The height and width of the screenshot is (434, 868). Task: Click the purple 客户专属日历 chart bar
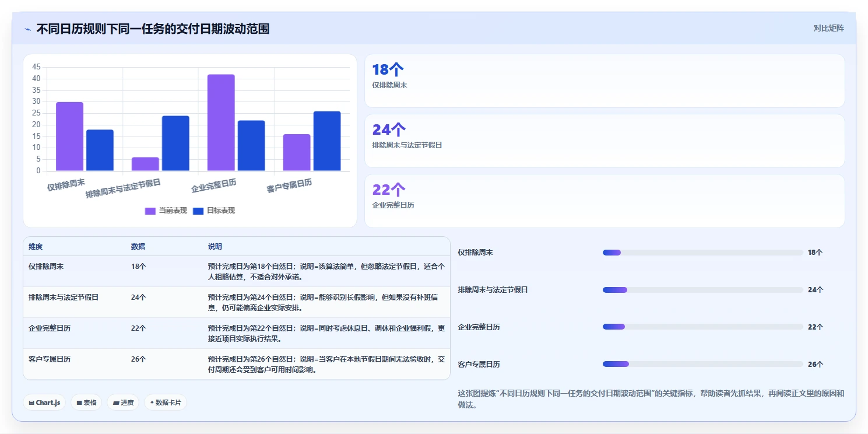point(297,153)
